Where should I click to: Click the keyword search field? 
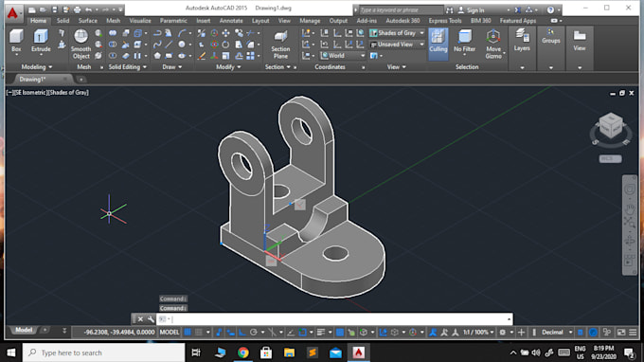[x=401, y=9]
